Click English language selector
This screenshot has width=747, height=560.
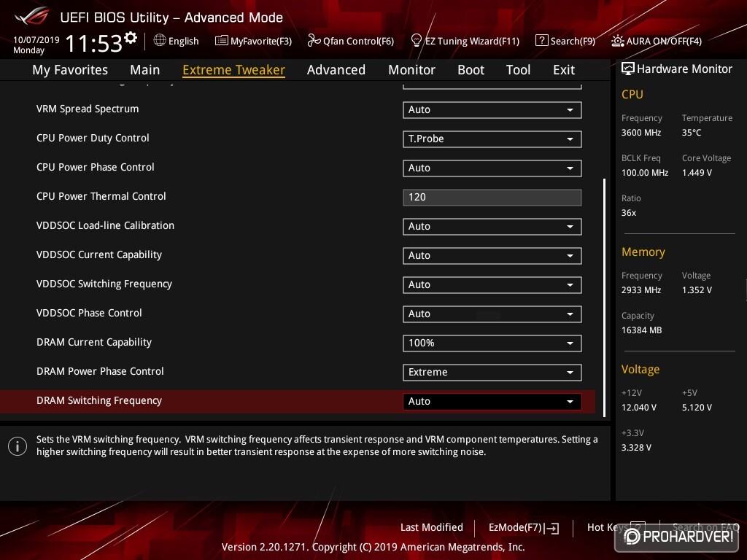pos(183,41)
